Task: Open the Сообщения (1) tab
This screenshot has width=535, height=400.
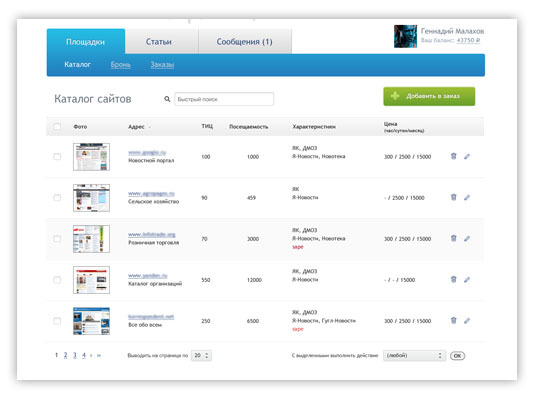Action: point(245,42)
